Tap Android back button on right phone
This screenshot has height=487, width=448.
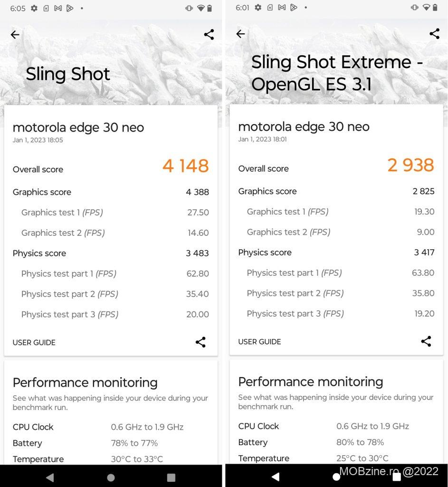pos(276,477)
